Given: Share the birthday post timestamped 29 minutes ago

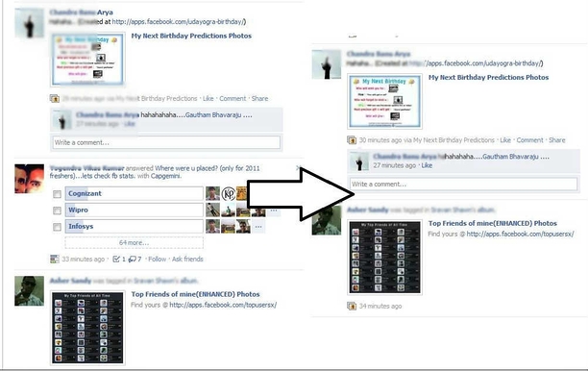Looking at the screenshot, I should point(259,99).
